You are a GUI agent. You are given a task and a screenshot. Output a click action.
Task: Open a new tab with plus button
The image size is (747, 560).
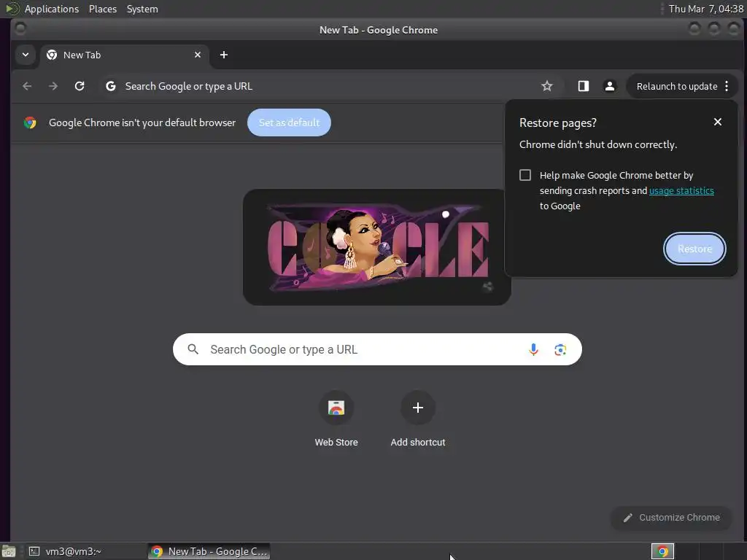pyautogui.click(x=223, y=55)
